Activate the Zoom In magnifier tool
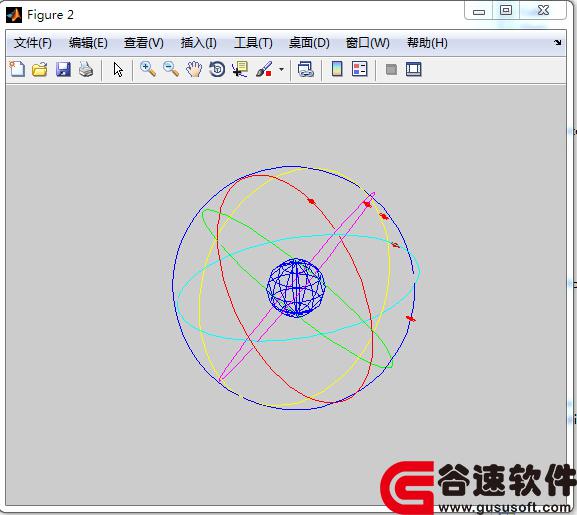Screen dimensions: 577x515 click(x=148, y=69)
